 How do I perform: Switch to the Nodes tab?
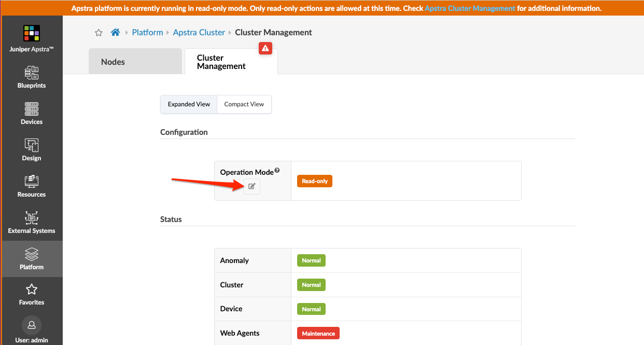(135, 62)
